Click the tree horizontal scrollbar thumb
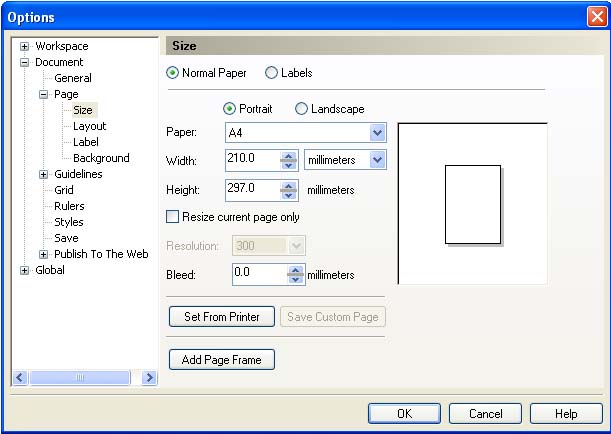The height and width of the screenshot is (434, 611). pyautogui.click(x=79, y=377)
